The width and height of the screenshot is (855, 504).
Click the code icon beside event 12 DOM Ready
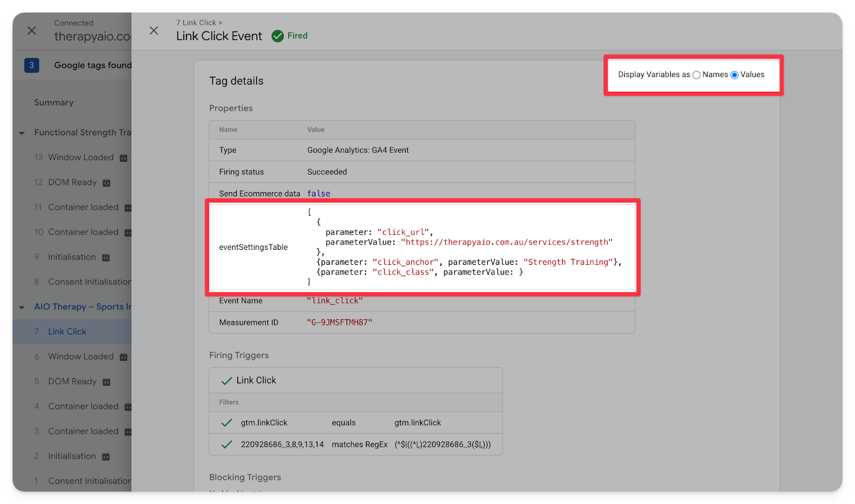pos(106,183)
